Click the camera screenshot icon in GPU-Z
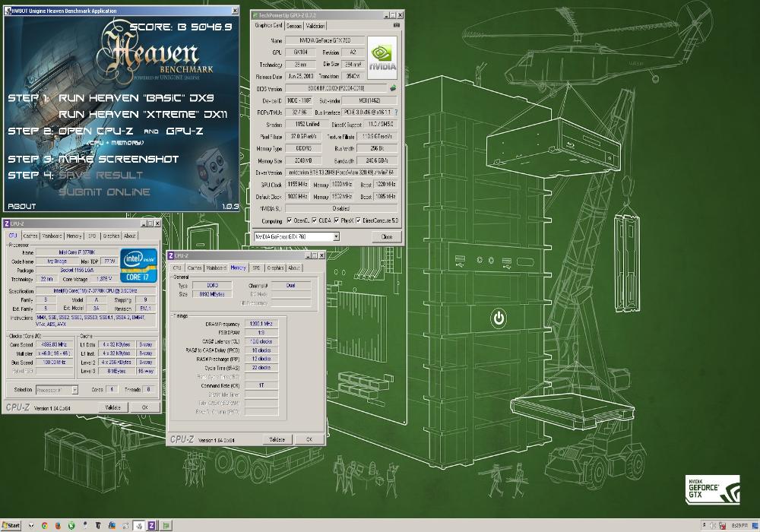This screenshot has height=532, width=760. (x=397, y=25)
